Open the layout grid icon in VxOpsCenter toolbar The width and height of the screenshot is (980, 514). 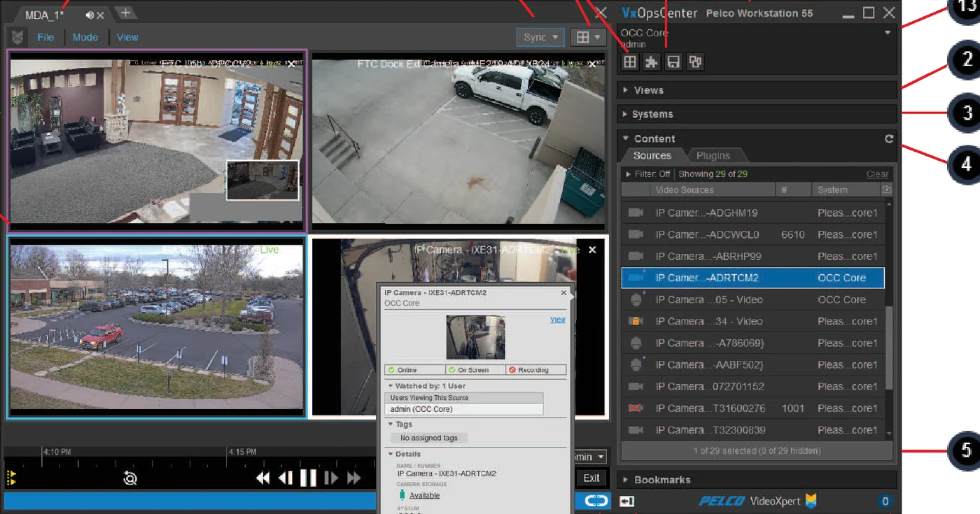click(630, 62)
